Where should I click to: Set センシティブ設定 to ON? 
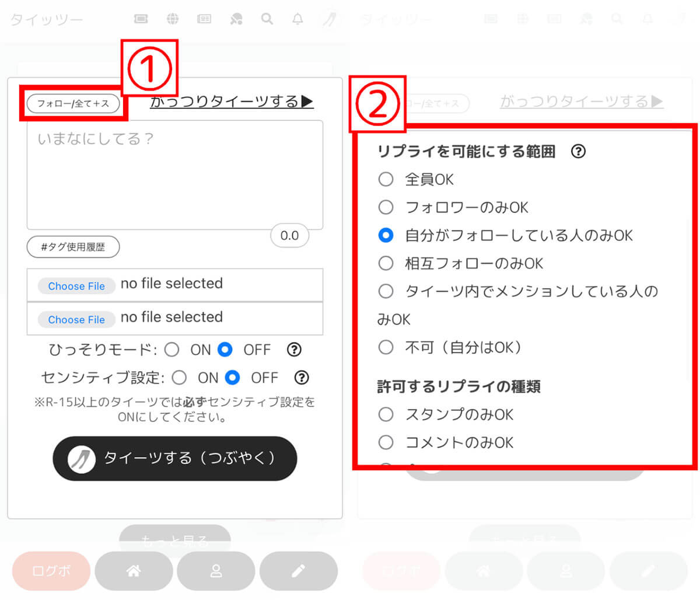tap(180, 378)
